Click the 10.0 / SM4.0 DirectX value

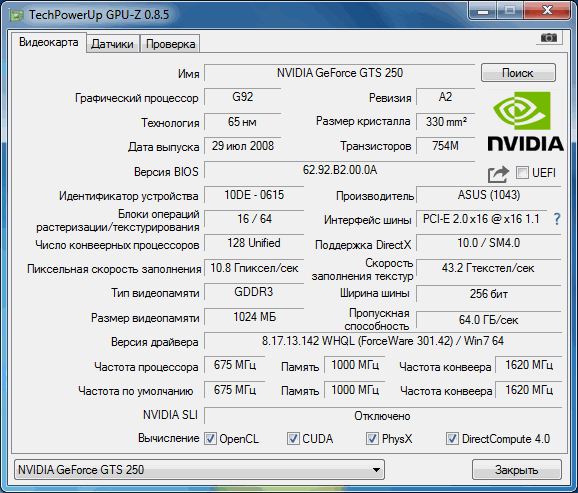489,243
